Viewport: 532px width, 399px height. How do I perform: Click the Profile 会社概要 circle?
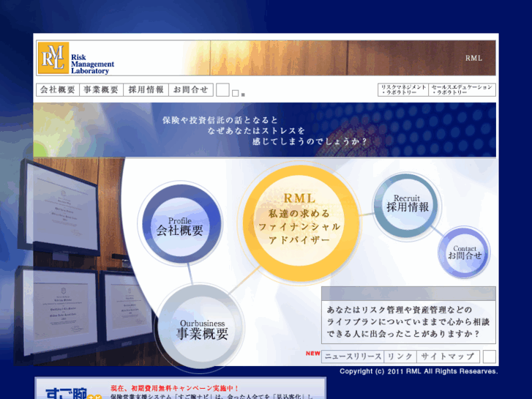tap(181, 224)
